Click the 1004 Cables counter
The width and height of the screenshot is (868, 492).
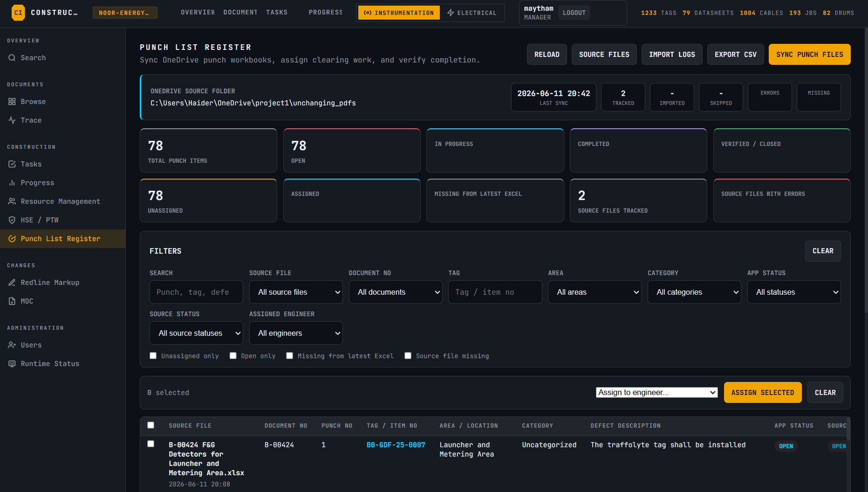[761, 13]
